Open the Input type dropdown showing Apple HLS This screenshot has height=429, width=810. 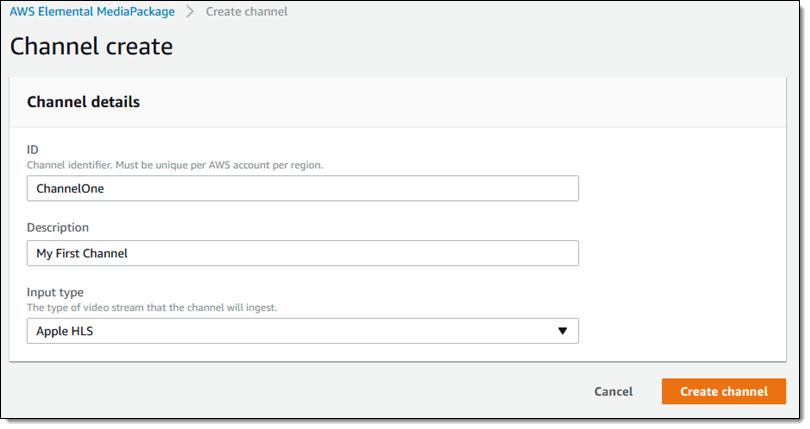[x=303, y=331]
